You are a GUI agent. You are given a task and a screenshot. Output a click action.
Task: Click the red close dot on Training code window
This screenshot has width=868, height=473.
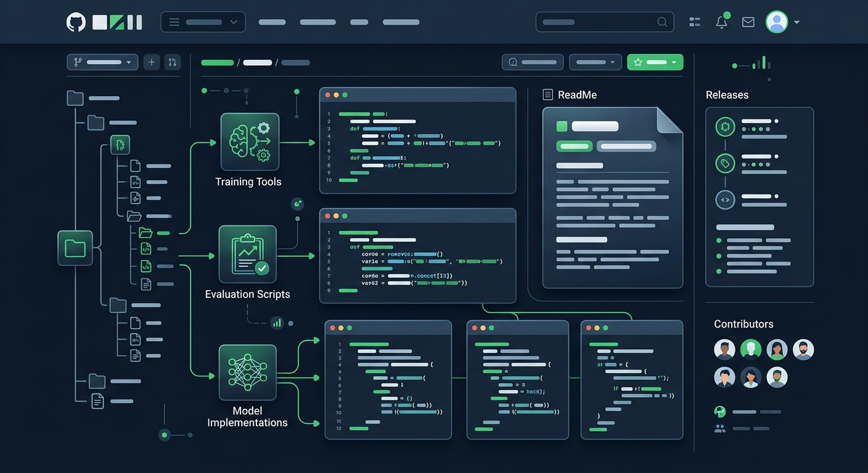[x=327, y=95]
